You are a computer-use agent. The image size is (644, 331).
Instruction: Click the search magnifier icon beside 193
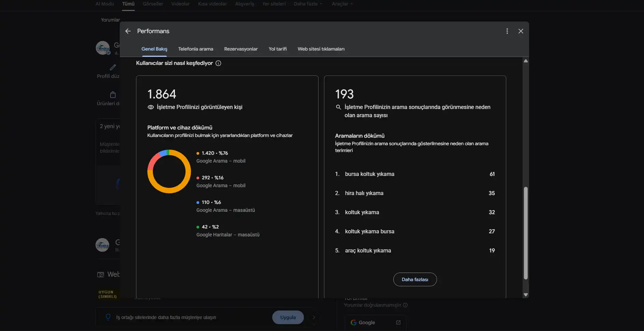(x=338, y=107)
